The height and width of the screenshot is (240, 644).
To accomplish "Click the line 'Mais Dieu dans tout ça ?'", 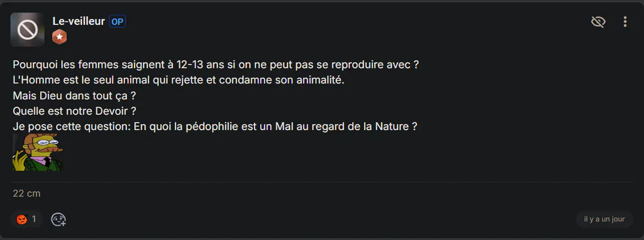I will pyautogui.click(x=74, y=96).
